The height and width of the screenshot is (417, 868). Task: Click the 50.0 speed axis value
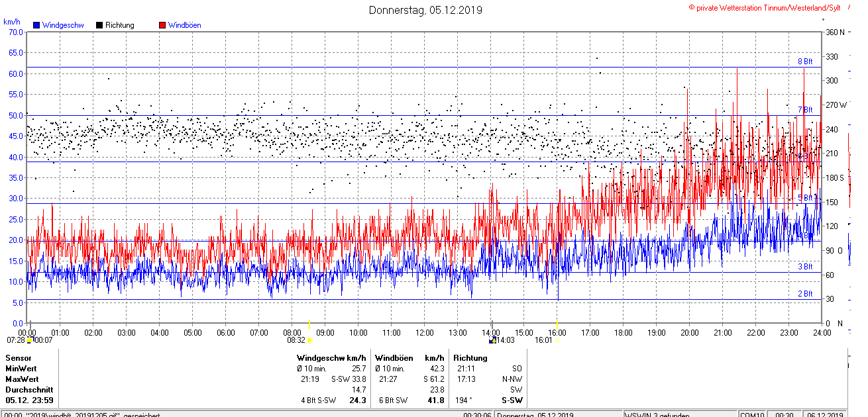click(15, 115)
